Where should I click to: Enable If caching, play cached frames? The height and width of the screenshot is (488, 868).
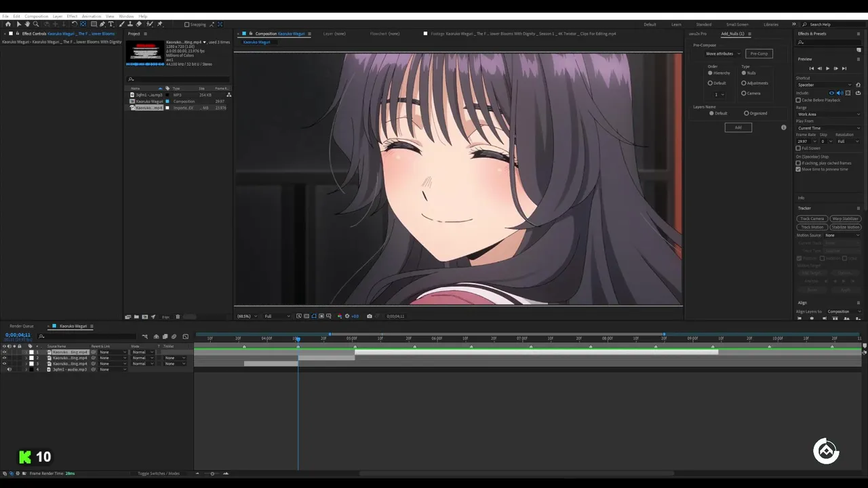point(798,163)
